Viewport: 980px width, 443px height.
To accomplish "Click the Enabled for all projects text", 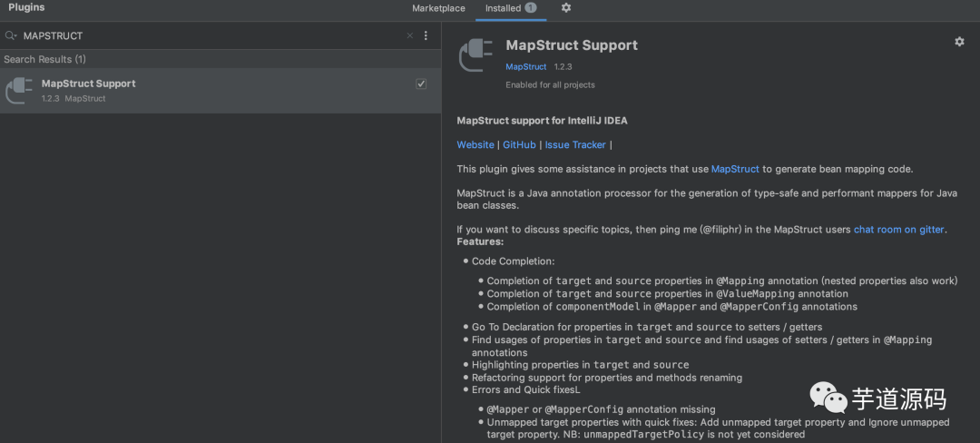I will [550, 84].
